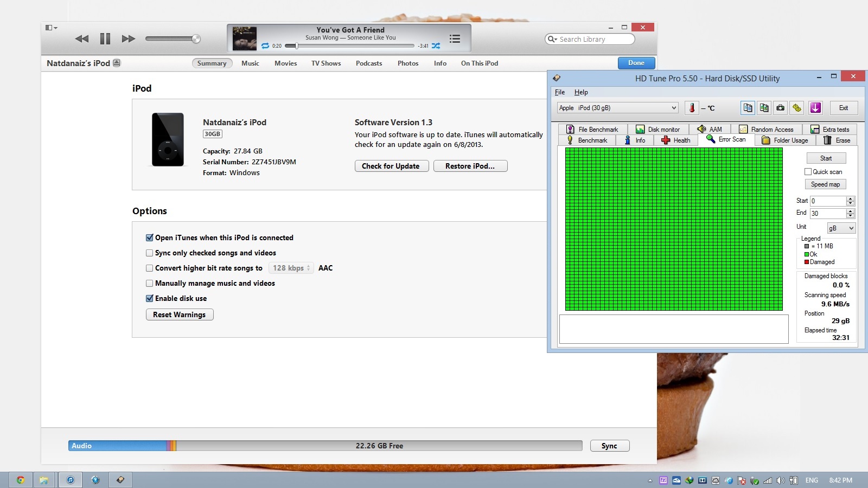Viewport: 868px width, 488px height.
Task: Open the Disk monitor tab
Action: click(658, 129)
